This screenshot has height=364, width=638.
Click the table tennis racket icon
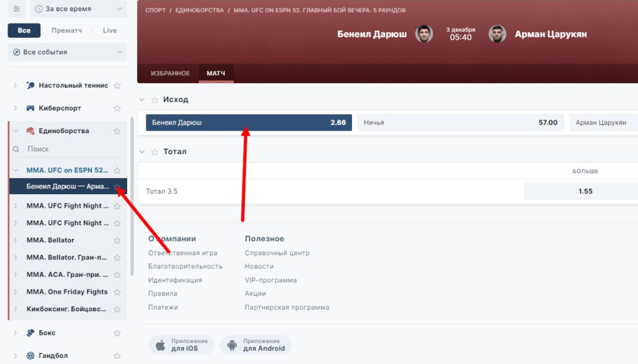pyautogui.click(x=31, y=85)
